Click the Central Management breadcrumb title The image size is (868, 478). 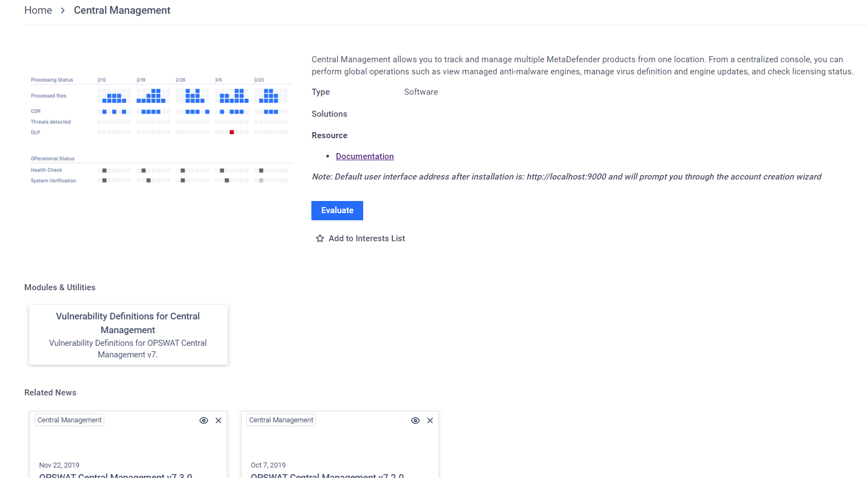[122, 10]
